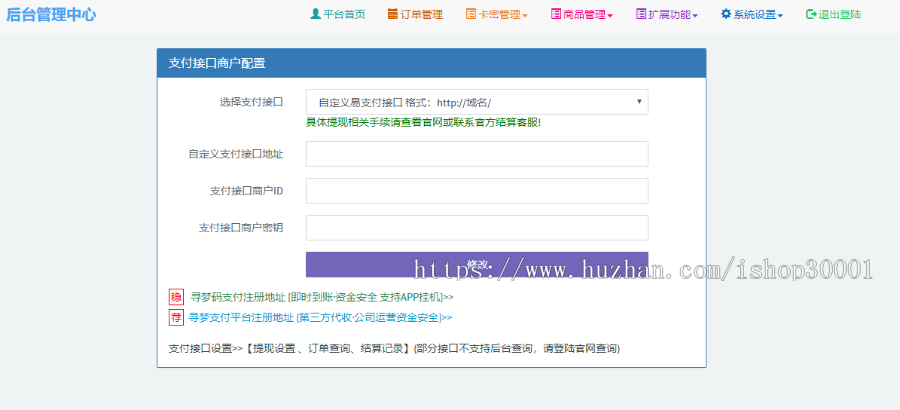Click the arrow of the payment interface select
The width and height of the screenshot is (900, 410).
coord(639,102)
